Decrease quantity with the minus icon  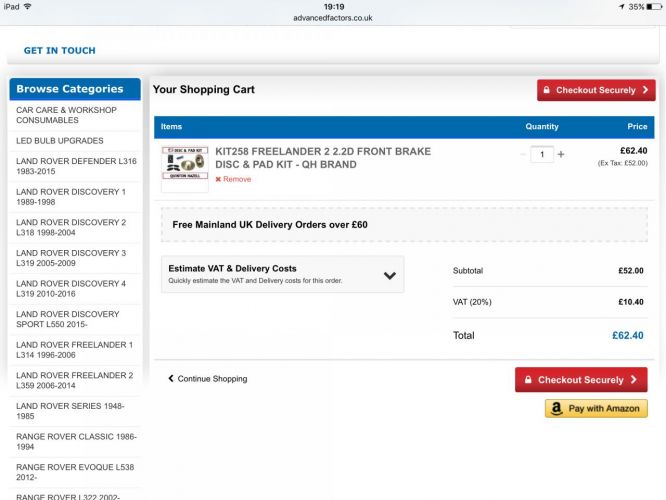[523, 154]
